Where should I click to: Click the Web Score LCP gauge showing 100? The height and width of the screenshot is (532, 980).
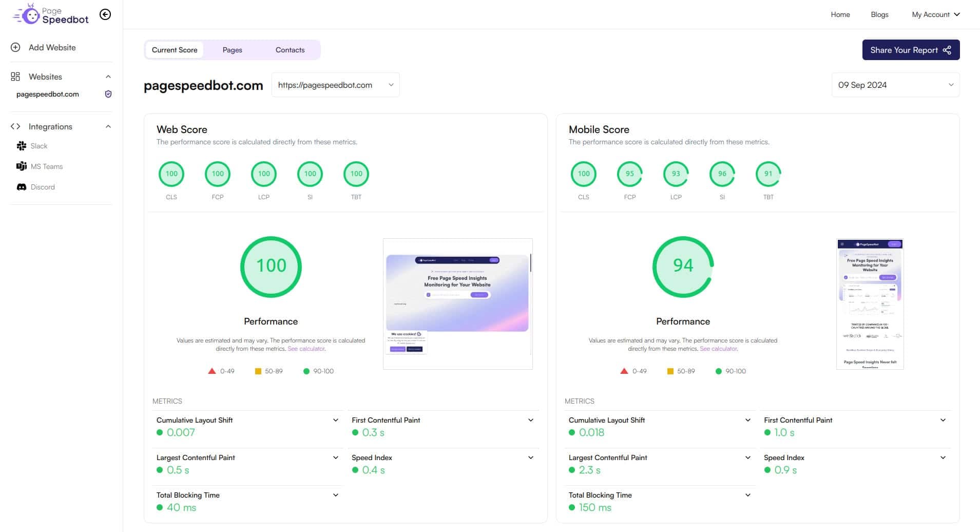tap(264, 174)
